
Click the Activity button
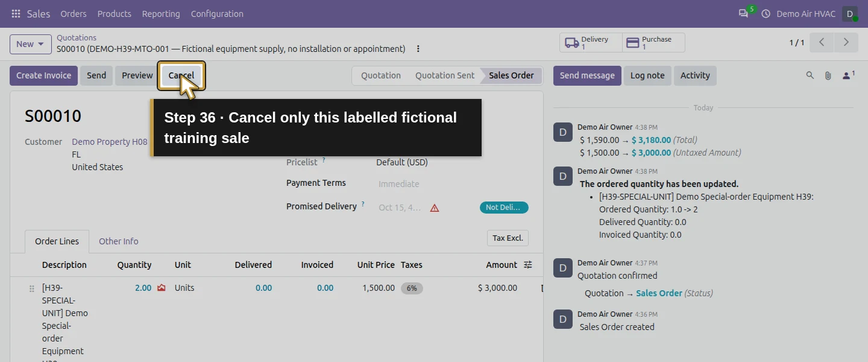695,75
